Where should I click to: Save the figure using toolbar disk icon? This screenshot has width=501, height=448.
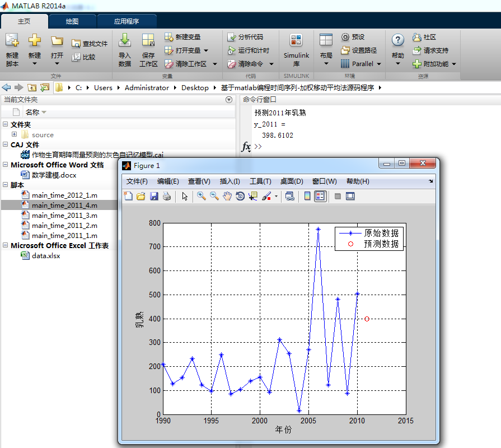[x=154, y=196]
